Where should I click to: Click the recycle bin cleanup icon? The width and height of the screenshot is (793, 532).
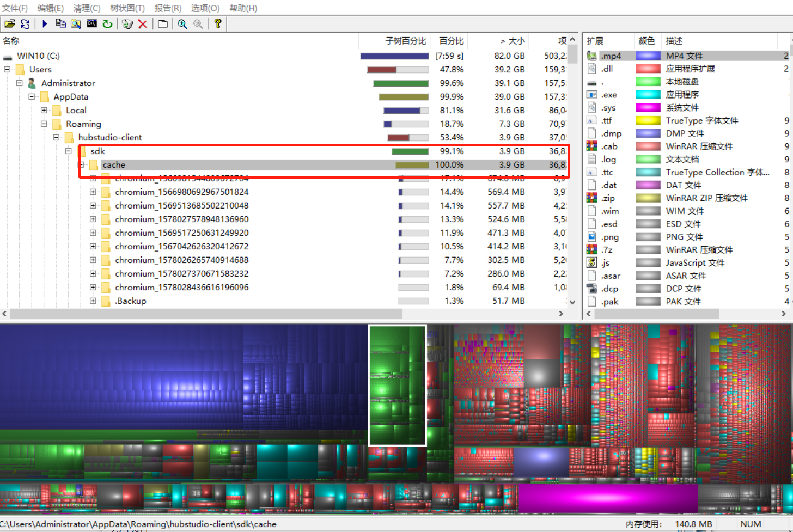tap(127, 24)
